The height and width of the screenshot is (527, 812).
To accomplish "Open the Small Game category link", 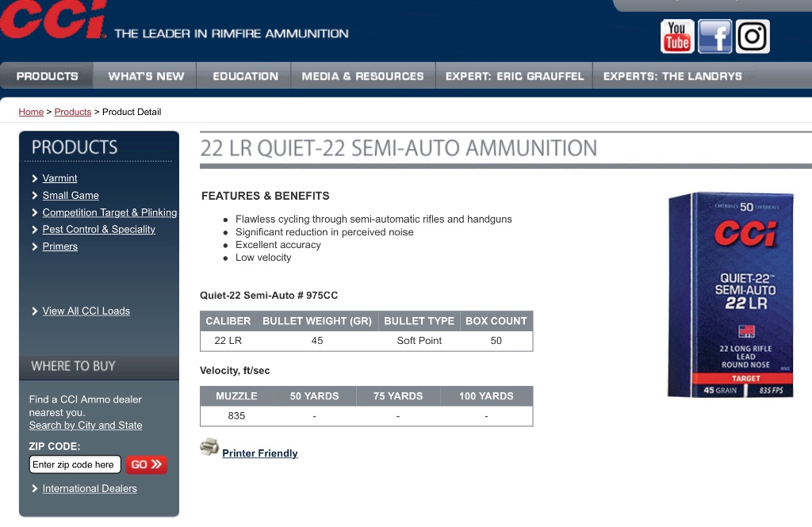I will tap(71, 195).
